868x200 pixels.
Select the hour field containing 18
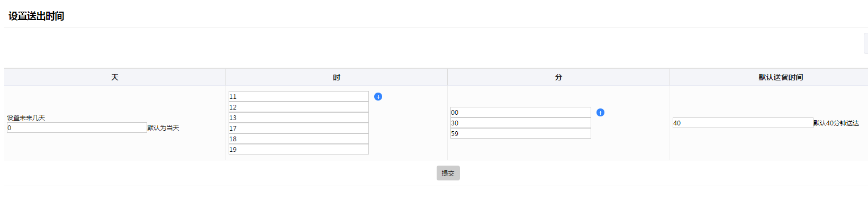coord(299,139)
